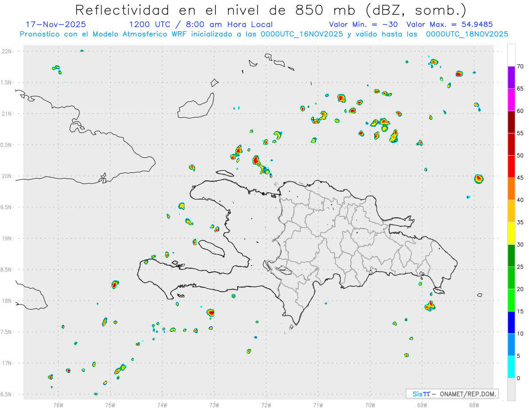This screenshot has height=411, width=532.
Task: Select the '1200 UTC / 8:00 am Hora Local' text
Action: 201,24
